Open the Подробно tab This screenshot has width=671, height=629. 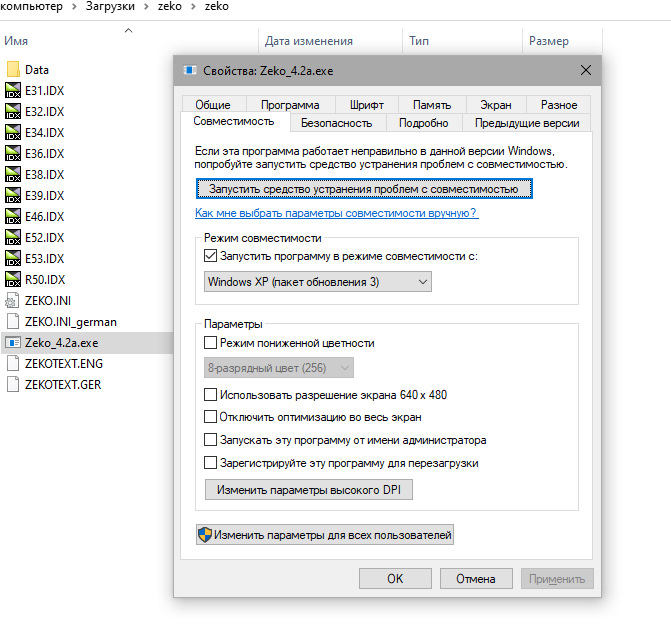(424, 123)
